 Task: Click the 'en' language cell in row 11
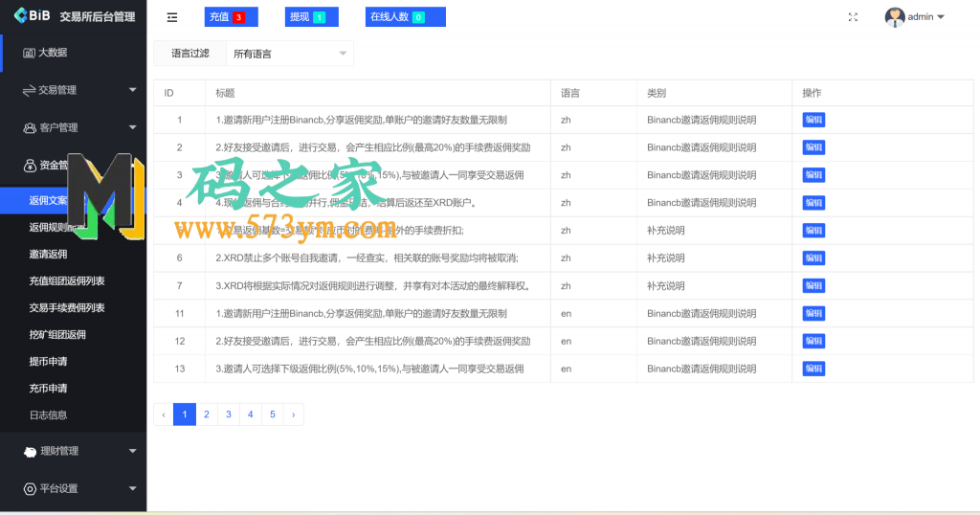[566, 314]
